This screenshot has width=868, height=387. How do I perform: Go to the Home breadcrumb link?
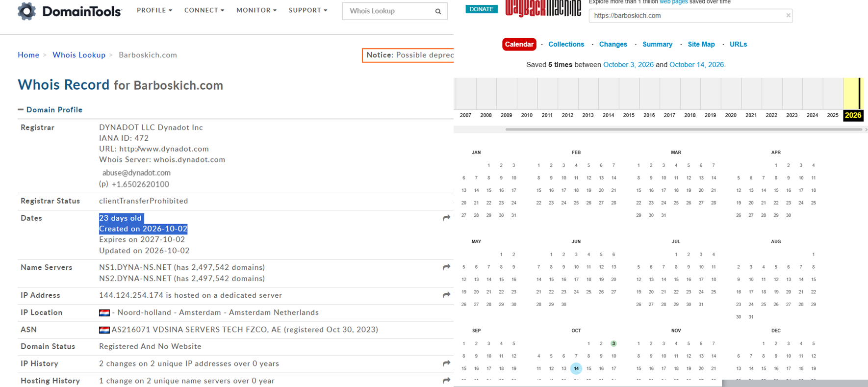[x=28, y=55]
